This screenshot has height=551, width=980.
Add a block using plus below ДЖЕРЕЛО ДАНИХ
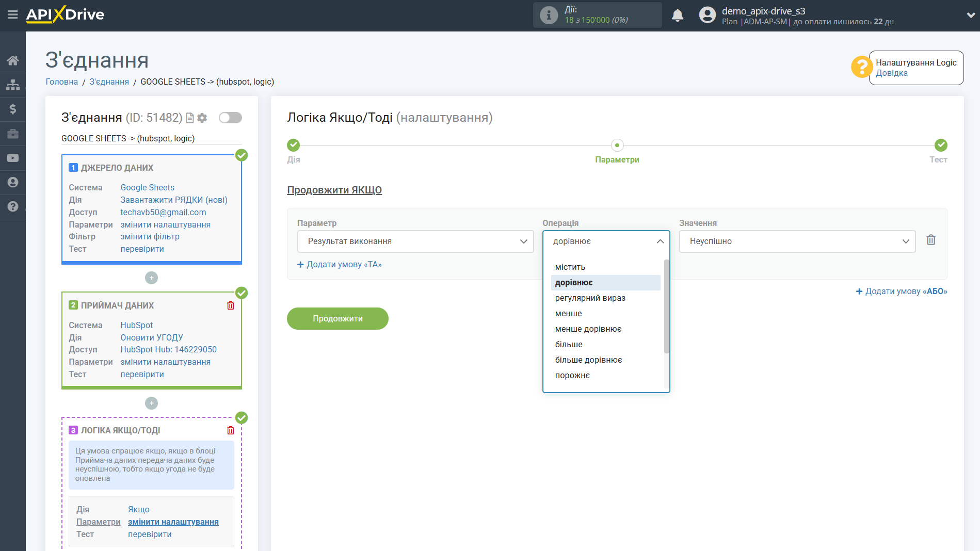click(x=151, y=278)
